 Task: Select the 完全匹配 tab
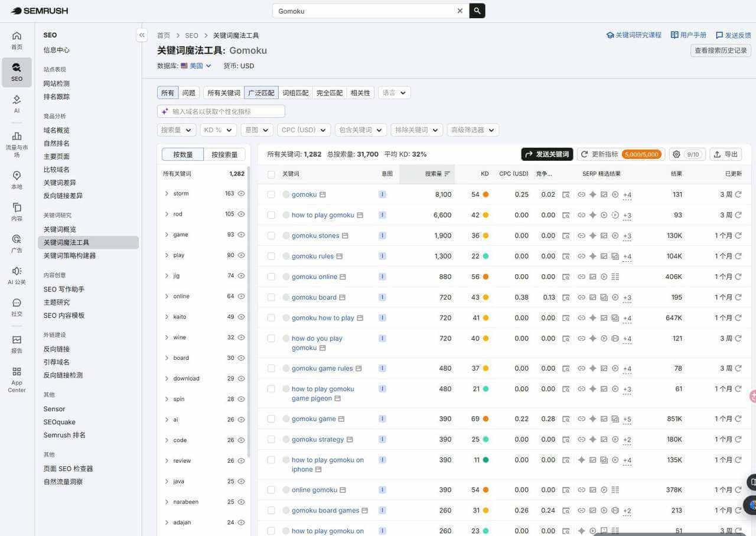point(330,93)
